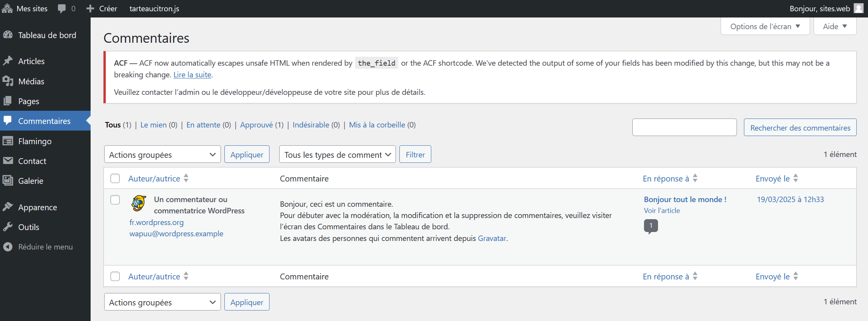This screenshot has width=868, height=321.
Task: Click the Apparence brush icon
Action: pos(8,207)
